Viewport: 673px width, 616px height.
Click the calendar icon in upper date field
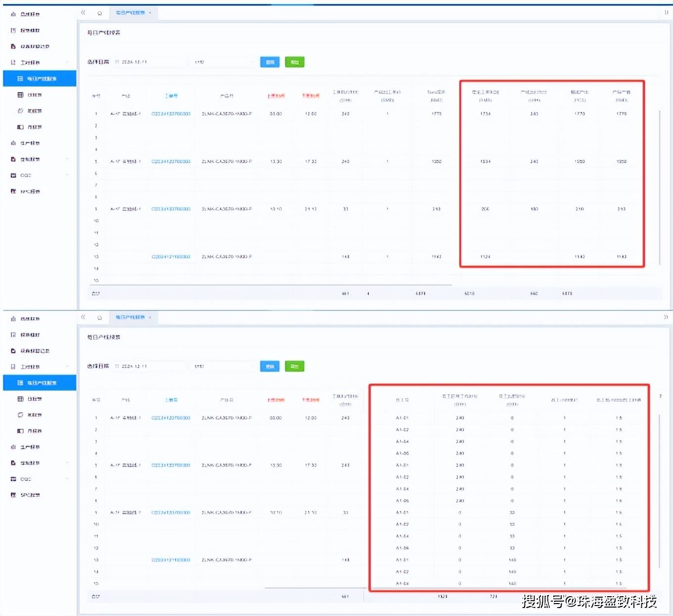117,62
